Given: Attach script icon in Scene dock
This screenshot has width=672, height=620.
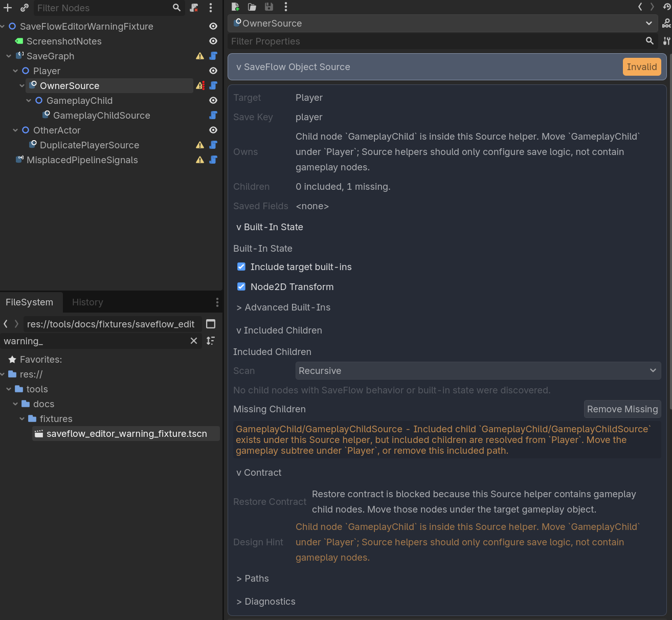Looking at the screenshot, I should tap(194, 8).
